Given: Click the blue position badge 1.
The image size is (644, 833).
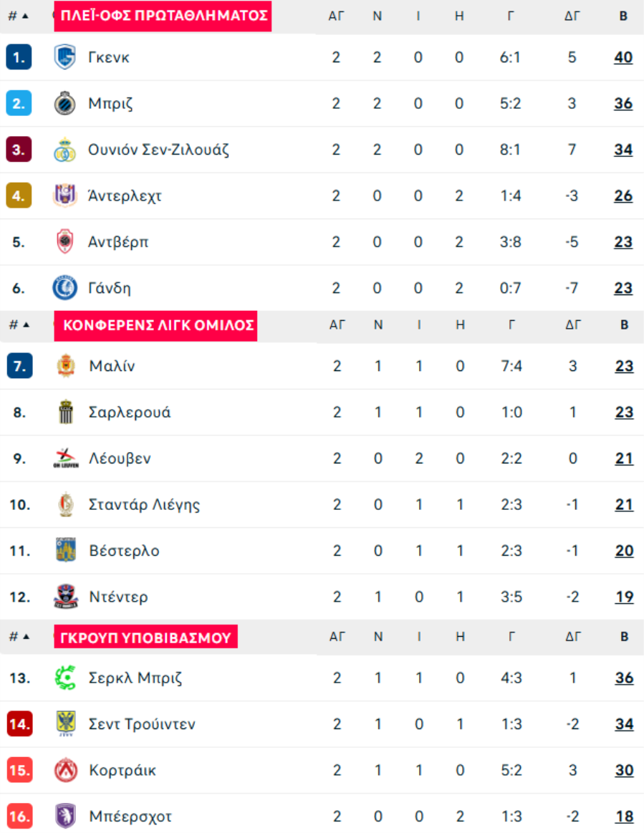Looking at the screenshot, I should click(x=19, y=57).
